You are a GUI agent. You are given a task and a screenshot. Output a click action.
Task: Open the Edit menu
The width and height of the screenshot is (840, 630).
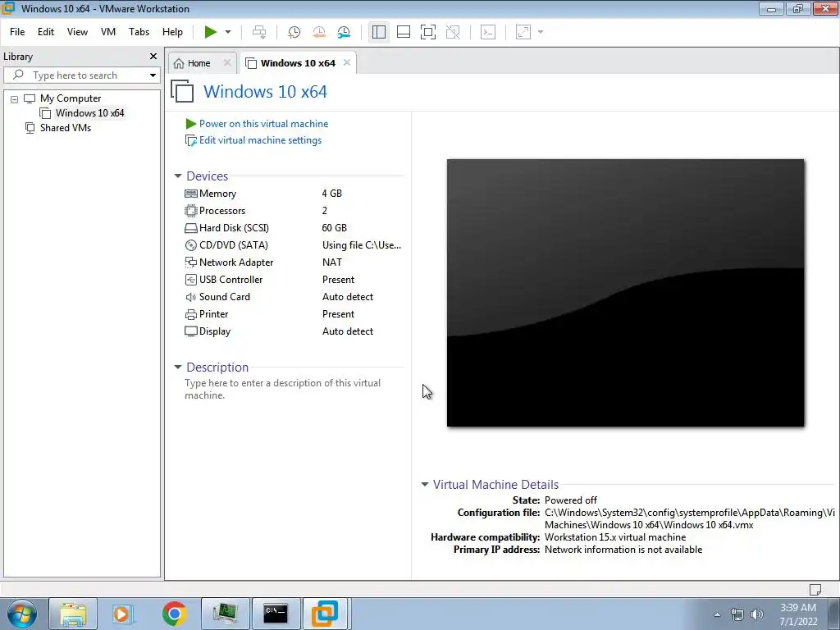[46, 32]
